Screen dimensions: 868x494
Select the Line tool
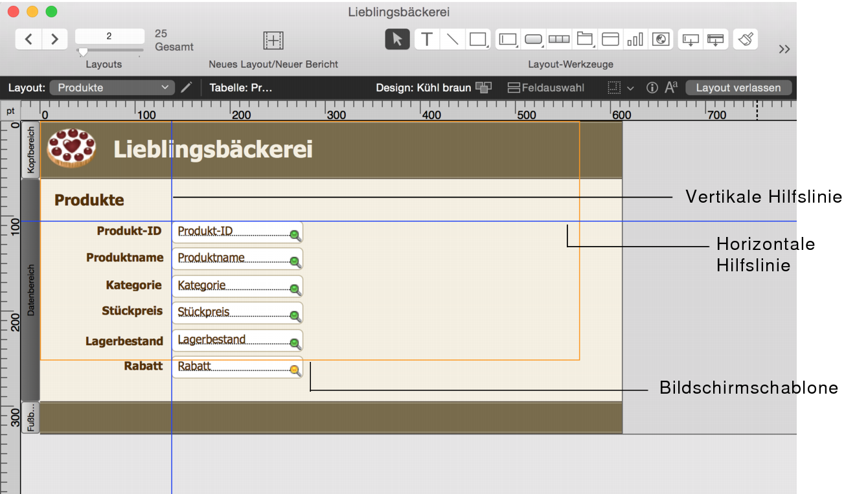(x=452, y=39)
